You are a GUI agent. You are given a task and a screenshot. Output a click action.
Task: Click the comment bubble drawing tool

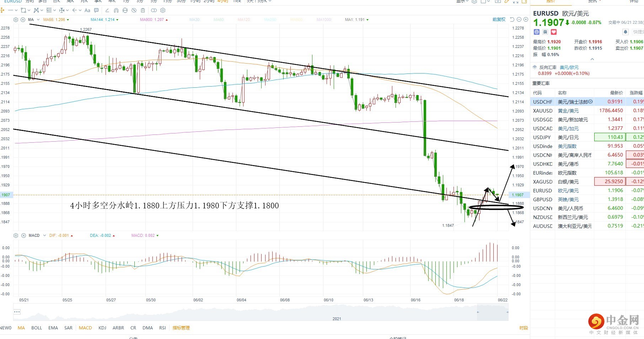point(96,10)
